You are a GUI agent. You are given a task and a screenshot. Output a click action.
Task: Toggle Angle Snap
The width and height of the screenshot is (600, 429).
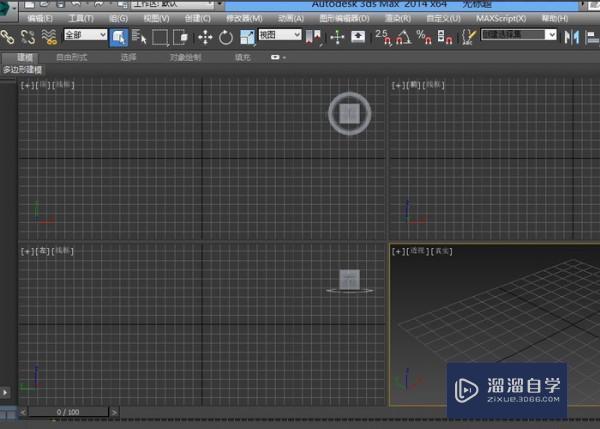(x=403, y=37)
